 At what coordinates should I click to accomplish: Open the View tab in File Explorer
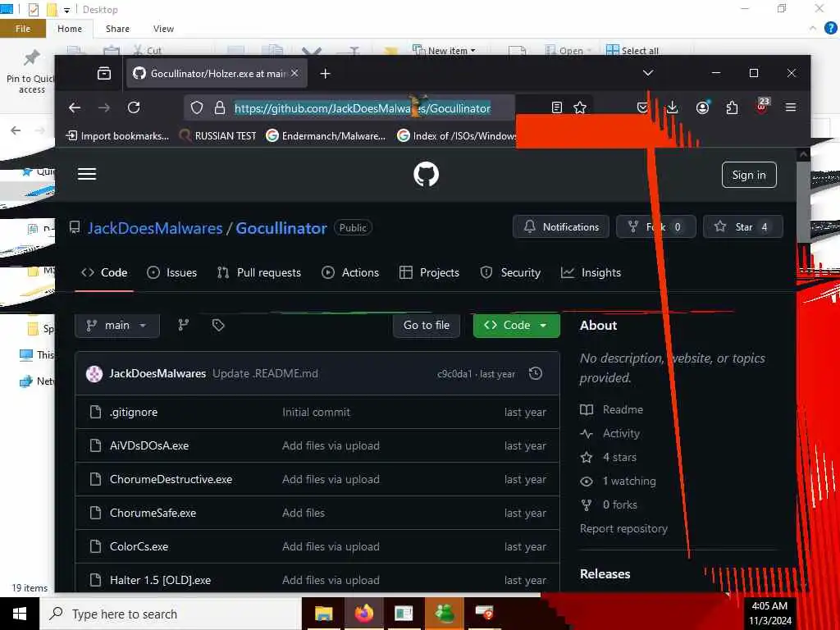163,29
